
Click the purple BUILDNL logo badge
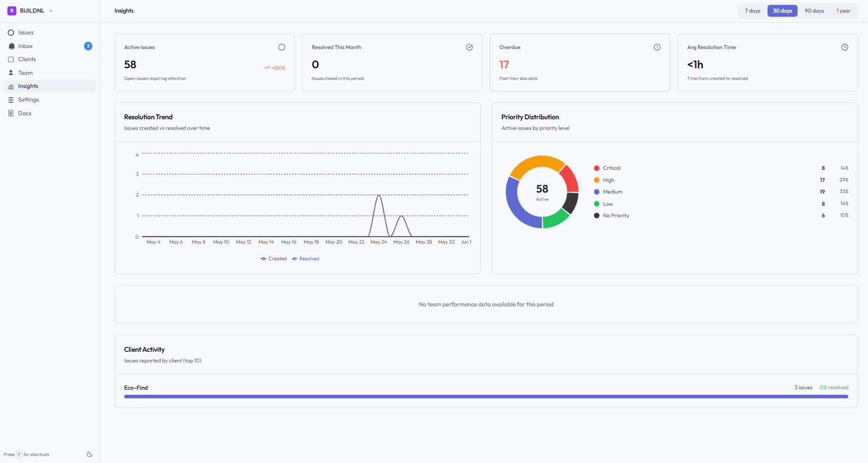(12, 11)
